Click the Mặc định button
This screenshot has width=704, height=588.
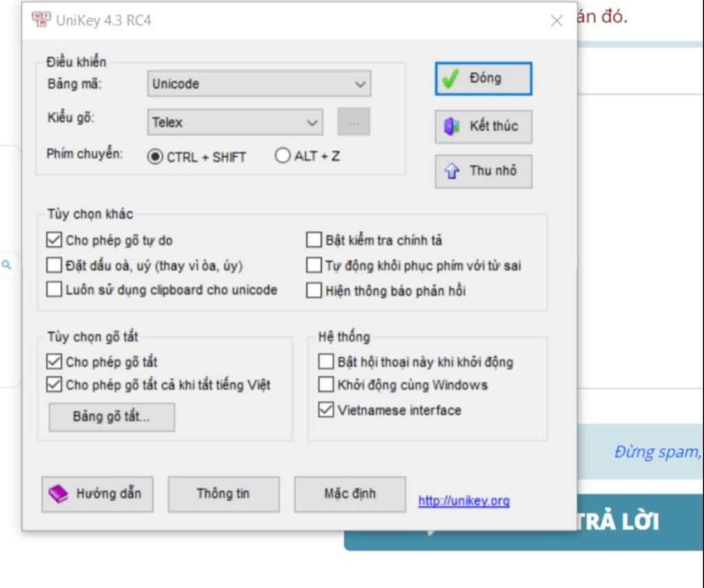pos(350,494)
